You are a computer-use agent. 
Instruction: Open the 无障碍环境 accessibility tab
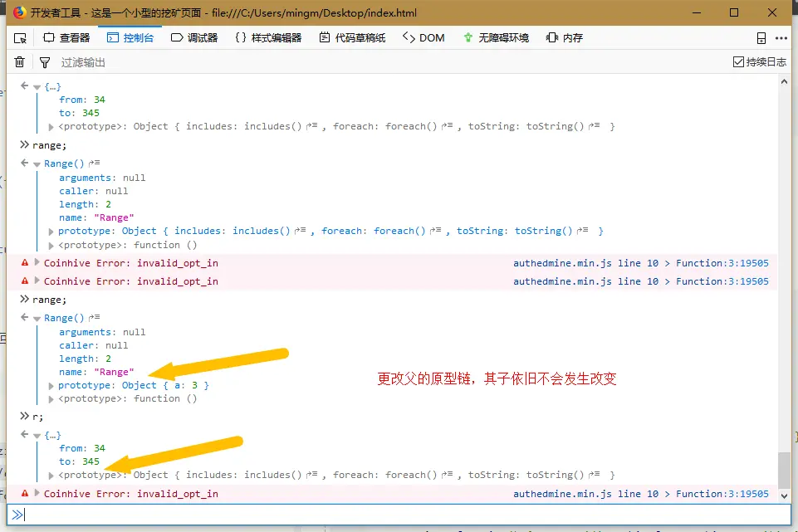[x=497, y=37]
